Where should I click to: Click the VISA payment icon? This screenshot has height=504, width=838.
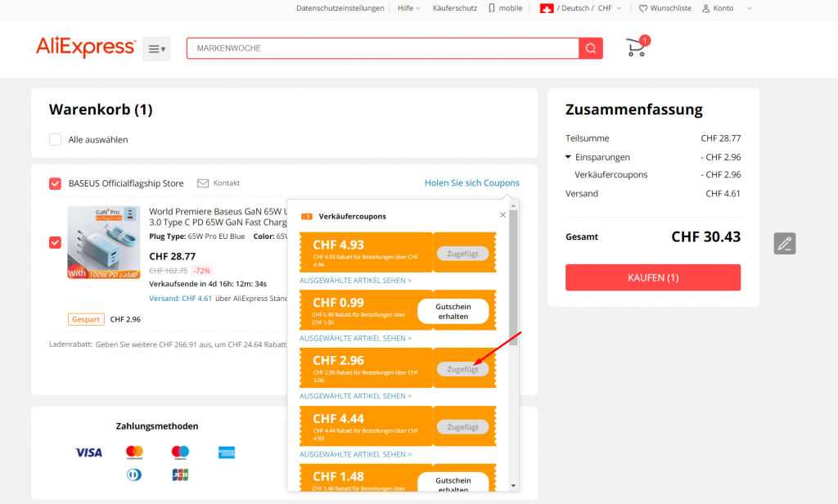(x=88, y=452)
